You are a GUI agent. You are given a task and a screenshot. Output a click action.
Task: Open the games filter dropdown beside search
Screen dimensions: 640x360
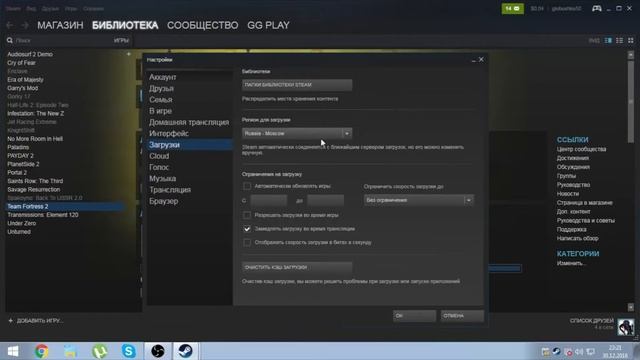click(x=121, y=40)
